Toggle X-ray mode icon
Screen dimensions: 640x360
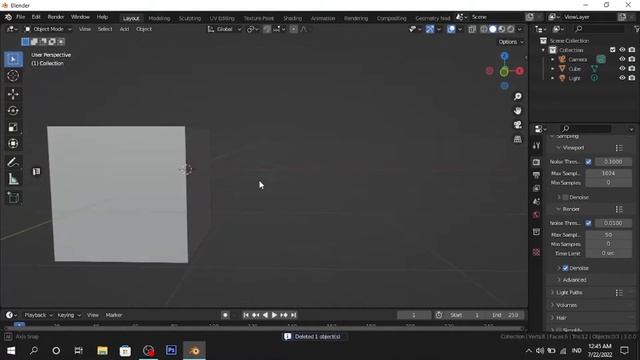(472, 29)
